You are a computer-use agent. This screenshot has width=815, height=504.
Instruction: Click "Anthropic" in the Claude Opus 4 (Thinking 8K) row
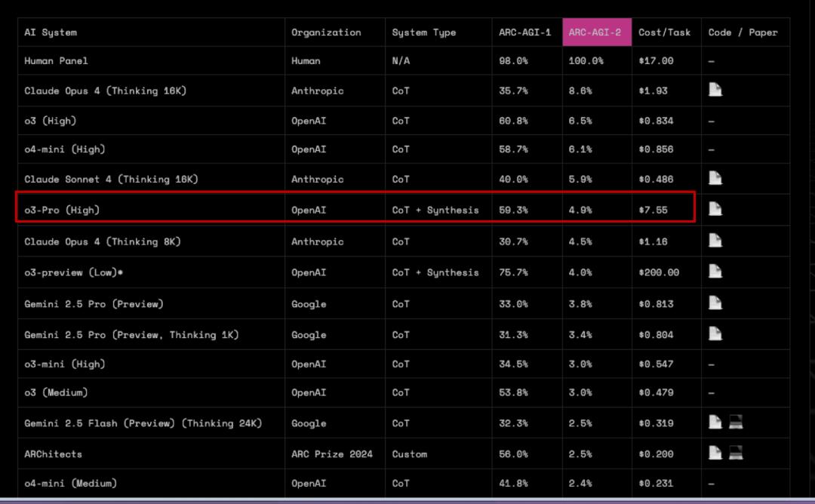tap(317, 241)
